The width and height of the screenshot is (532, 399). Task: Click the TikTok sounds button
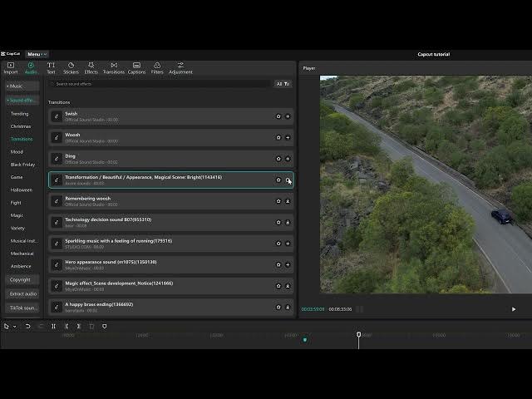[22, 308]
